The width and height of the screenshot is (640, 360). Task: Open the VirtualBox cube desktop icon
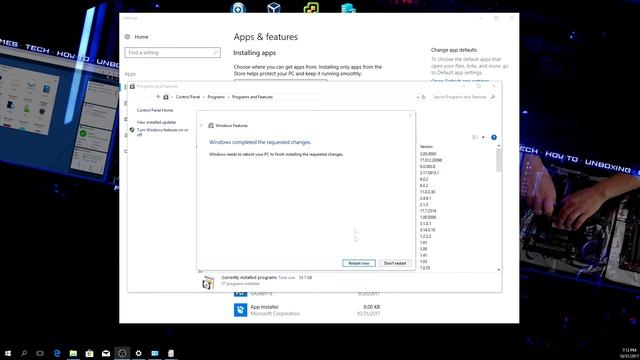274,8
